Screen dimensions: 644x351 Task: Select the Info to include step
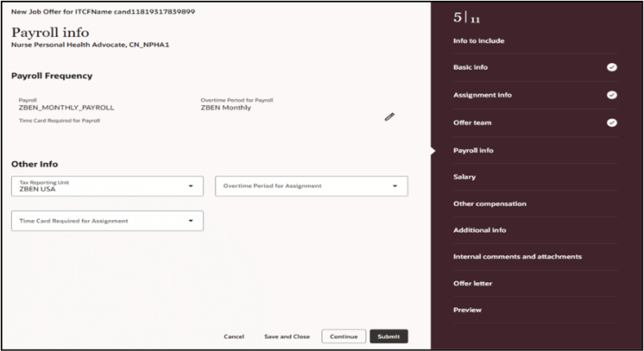coord(479,40)
